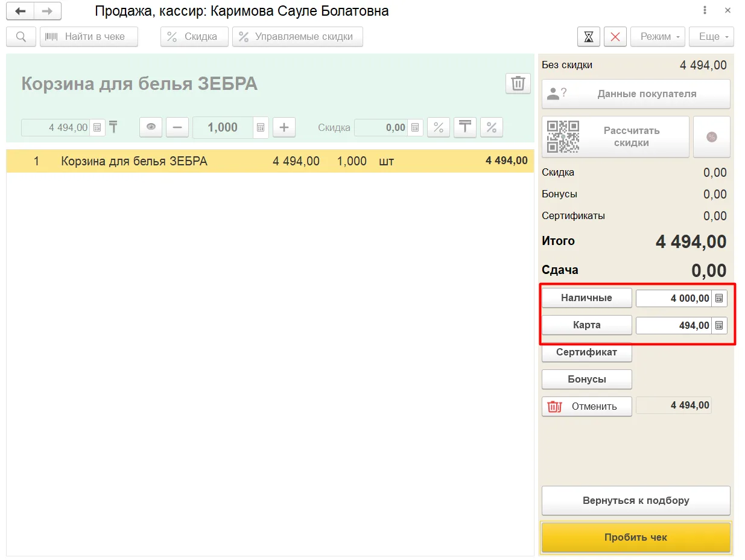Viewport: 745px width, 560px height.
Task: Close the sale window with X
Action: coord(728,11)
